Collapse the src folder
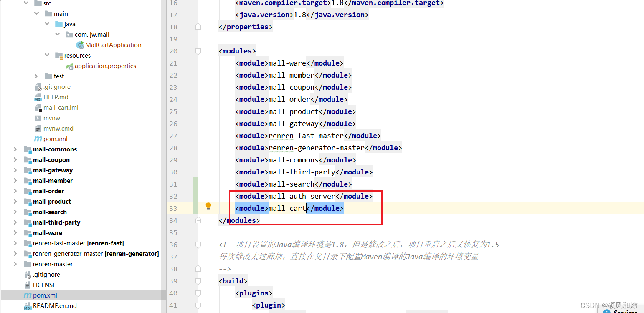644x313 pixels. [x=26, y=3]
